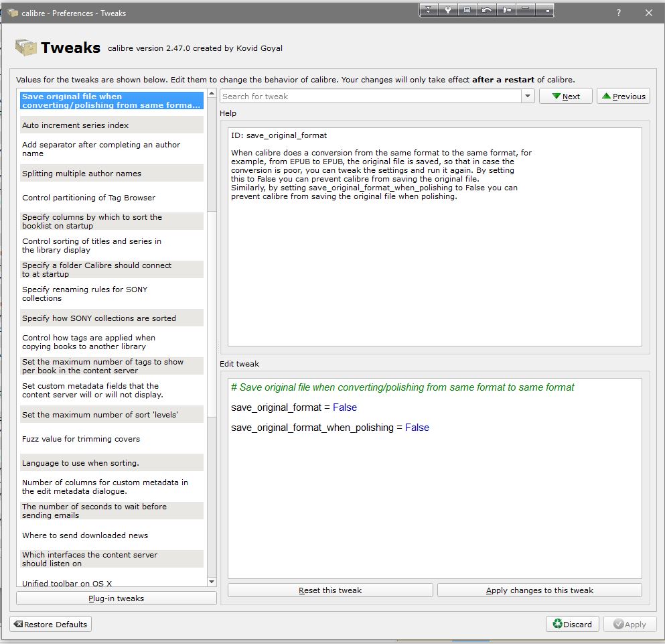Click the green comment line in editor
Image resolution: width=665 pixels, height=644 pixels.
click(x=402, y=387)
